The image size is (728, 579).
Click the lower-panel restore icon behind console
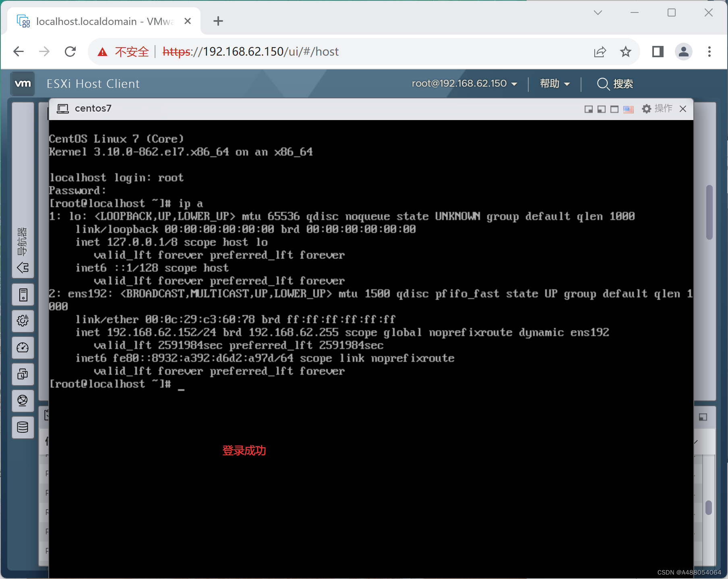(703, 417)
